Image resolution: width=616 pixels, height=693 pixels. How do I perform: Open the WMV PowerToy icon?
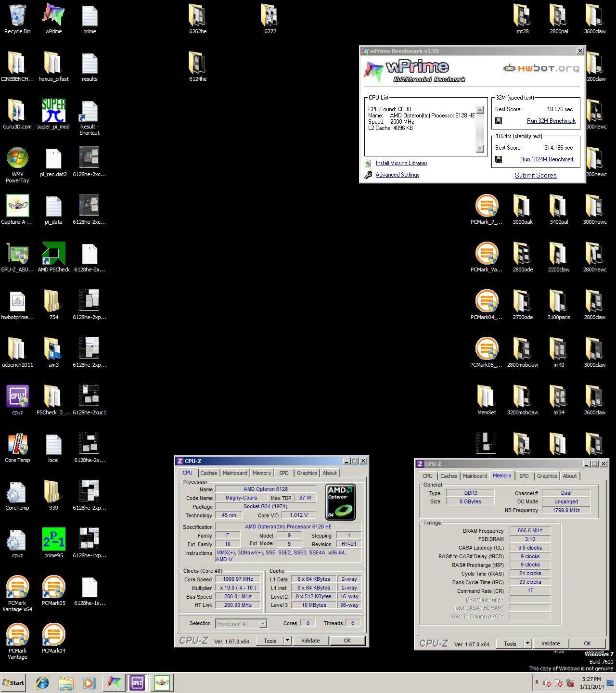tap(17, 165)
